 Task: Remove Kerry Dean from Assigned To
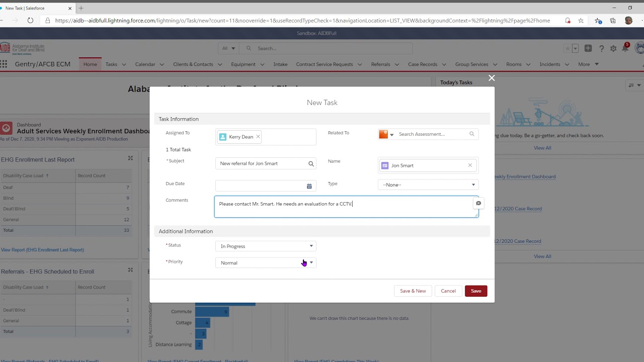(x=258, y=137)
